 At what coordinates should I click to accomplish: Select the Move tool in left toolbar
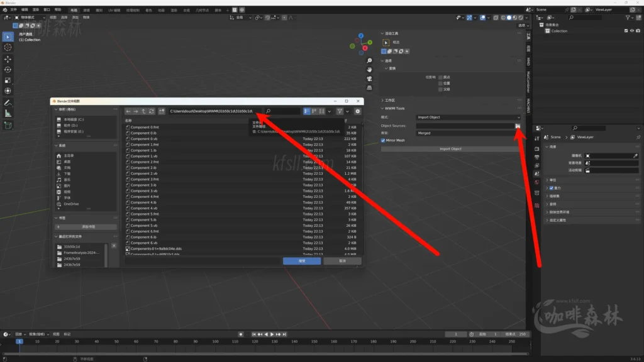click(8, 58)
